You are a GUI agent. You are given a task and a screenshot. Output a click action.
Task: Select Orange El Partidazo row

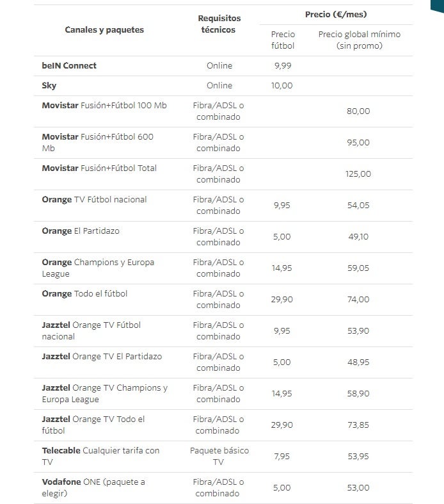click(x=81, y=231)
